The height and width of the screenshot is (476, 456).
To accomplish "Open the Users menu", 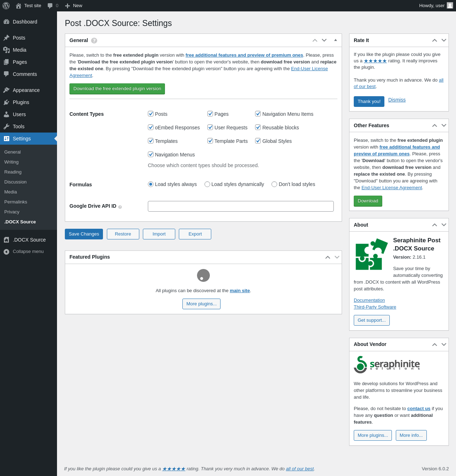I will [28, 114].
